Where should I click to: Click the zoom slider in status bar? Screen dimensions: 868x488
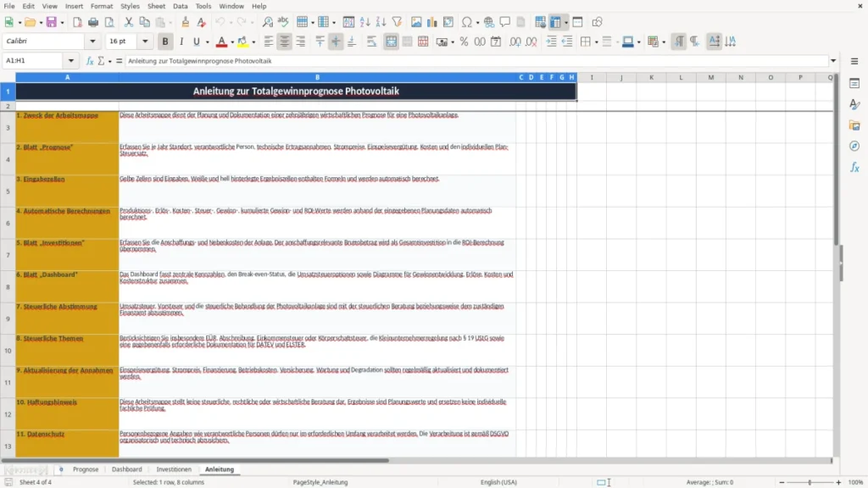click(810, 482)
